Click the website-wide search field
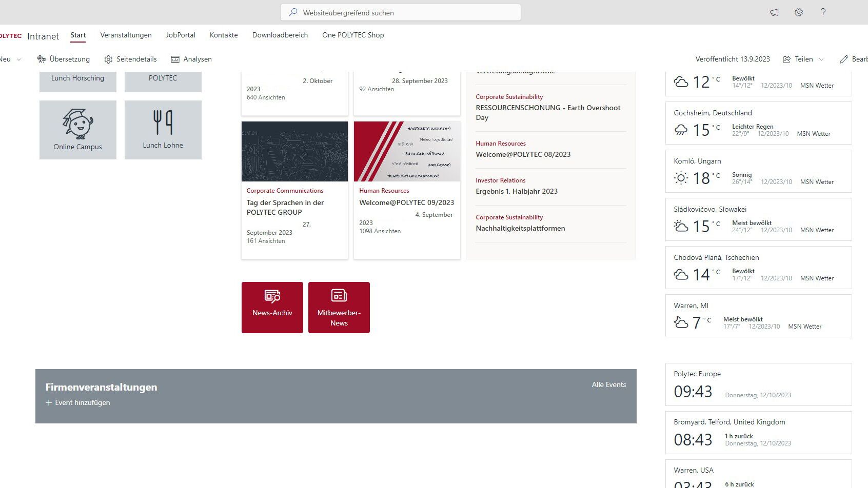The image size is (868, 488). coord(401,13)
